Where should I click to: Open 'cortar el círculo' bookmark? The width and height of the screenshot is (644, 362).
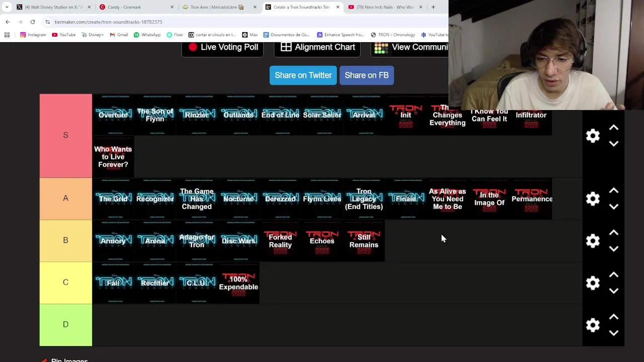pos(212,35)
